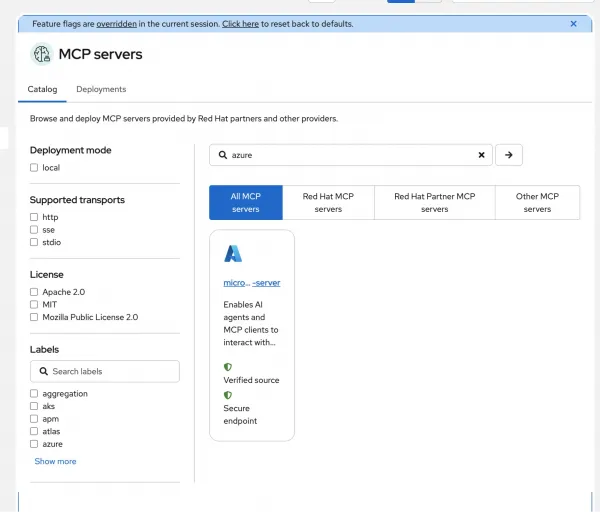Viewport: 600px width, 512px height.
Task: Focus the azure search field
Action: click(x=351, y=155)
